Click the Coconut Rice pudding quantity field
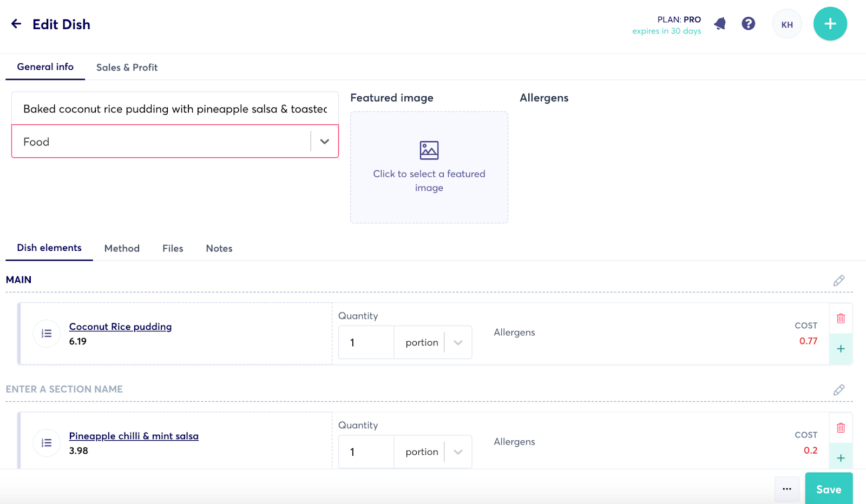The image size is (866, 504). (366, 342)
